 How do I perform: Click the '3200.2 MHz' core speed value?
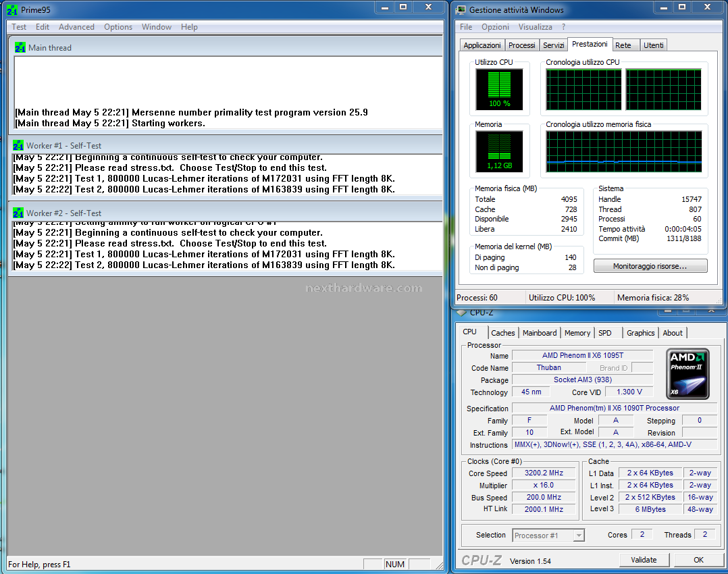click(544, 473)
